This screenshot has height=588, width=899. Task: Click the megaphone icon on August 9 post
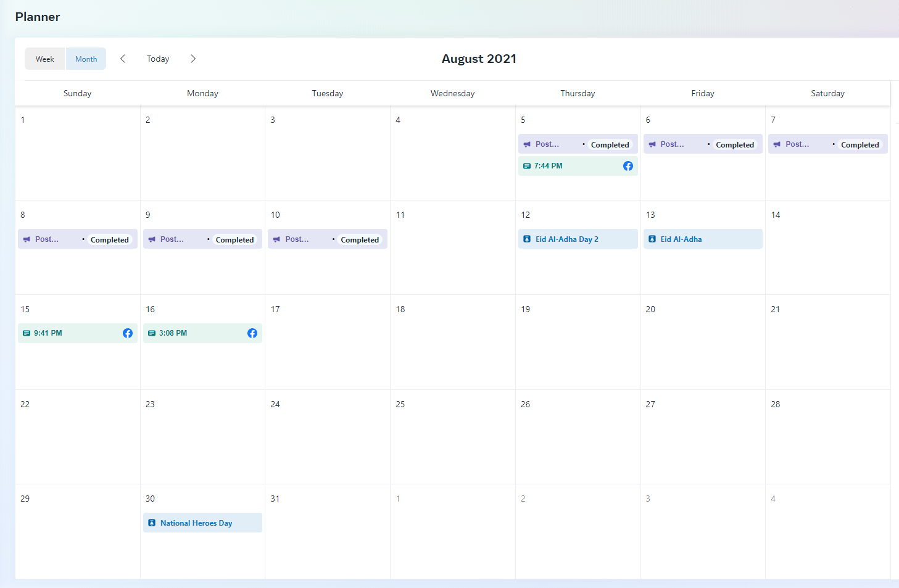pos(152,239)
